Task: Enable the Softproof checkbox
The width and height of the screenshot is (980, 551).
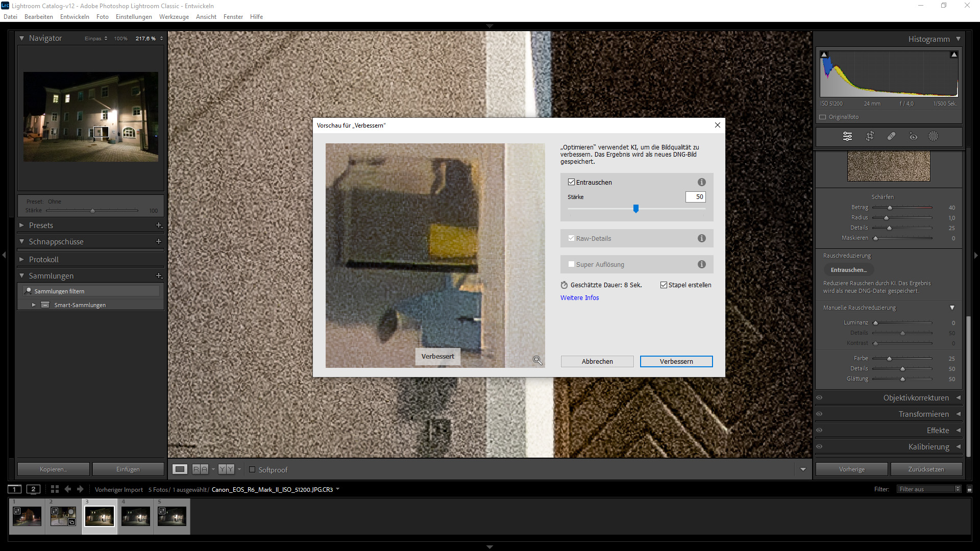Action: point(252,469)
